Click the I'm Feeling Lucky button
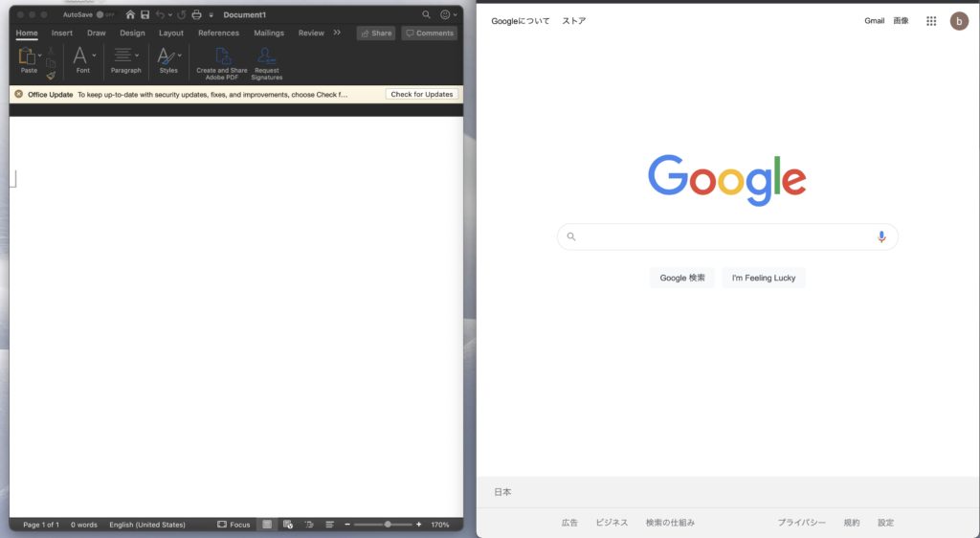This screenshot has height=538, width=980. point(764,278)
